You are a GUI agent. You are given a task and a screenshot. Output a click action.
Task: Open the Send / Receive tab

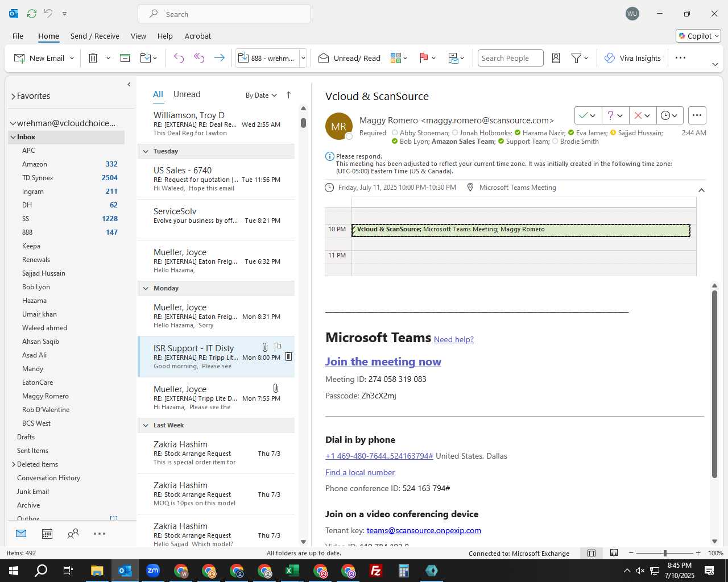(95, 36)
